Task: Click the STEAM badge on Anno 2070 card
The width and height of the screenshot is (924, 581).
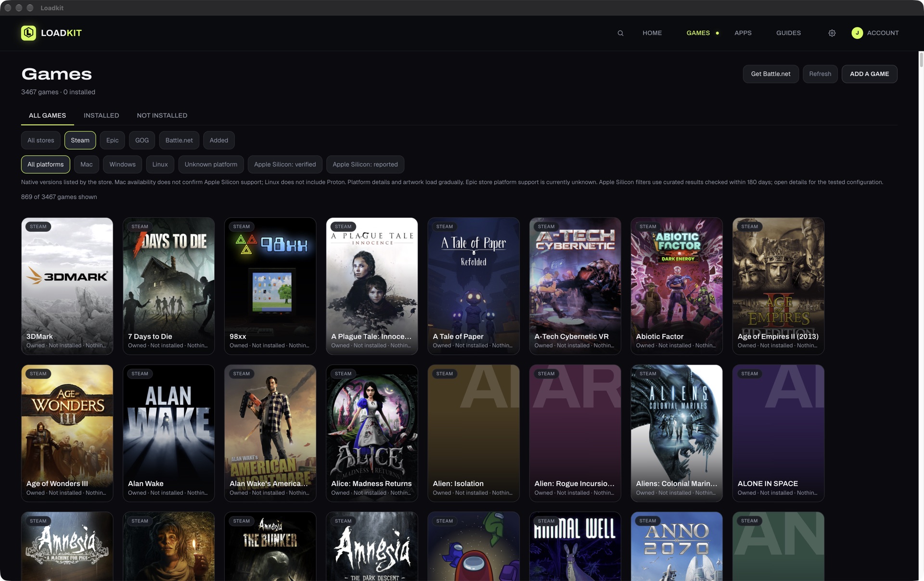Action: [648, 521]
